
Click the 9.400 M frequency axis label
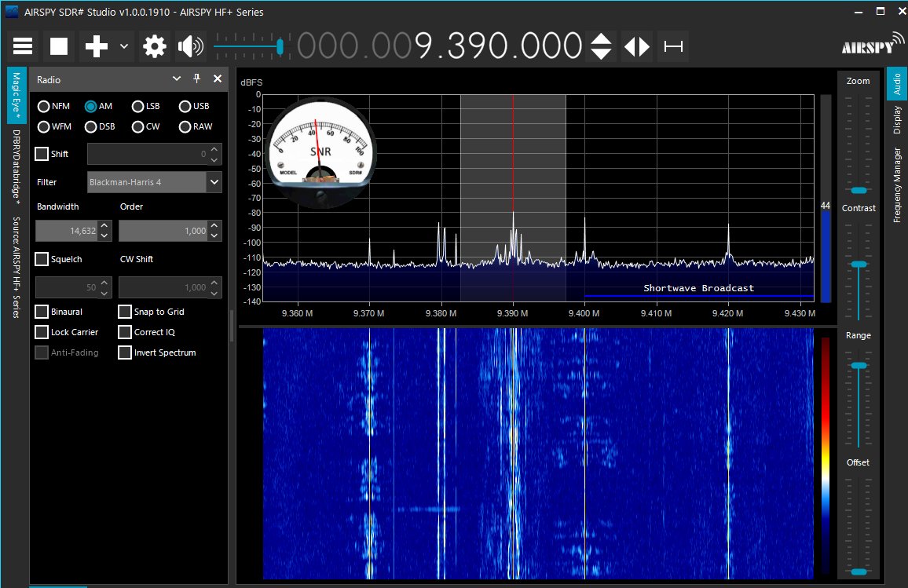(584, 313)
